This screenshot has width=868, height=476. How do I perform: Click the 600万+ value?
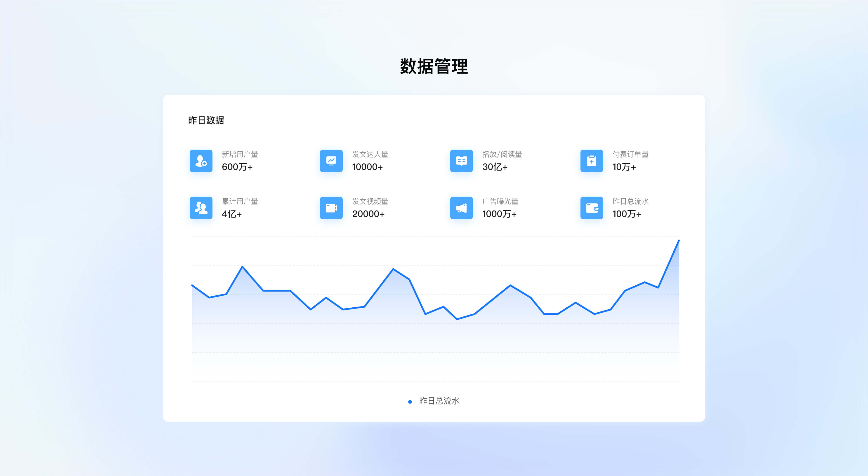tap(237, 167)
